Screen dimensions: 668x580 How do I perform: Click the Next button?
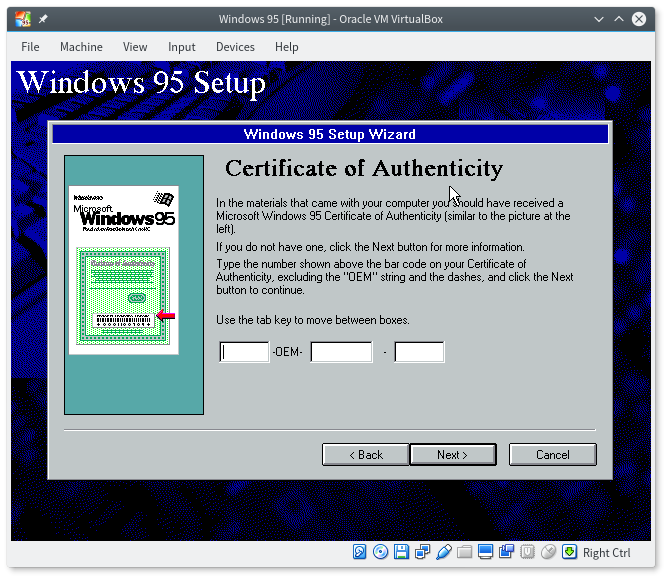(x=453, y=455)
